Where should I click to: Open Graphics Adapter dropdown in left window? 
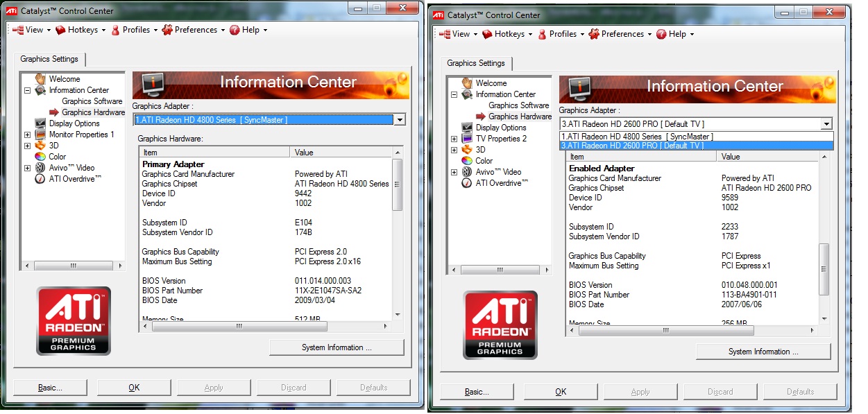pos(400,120)
